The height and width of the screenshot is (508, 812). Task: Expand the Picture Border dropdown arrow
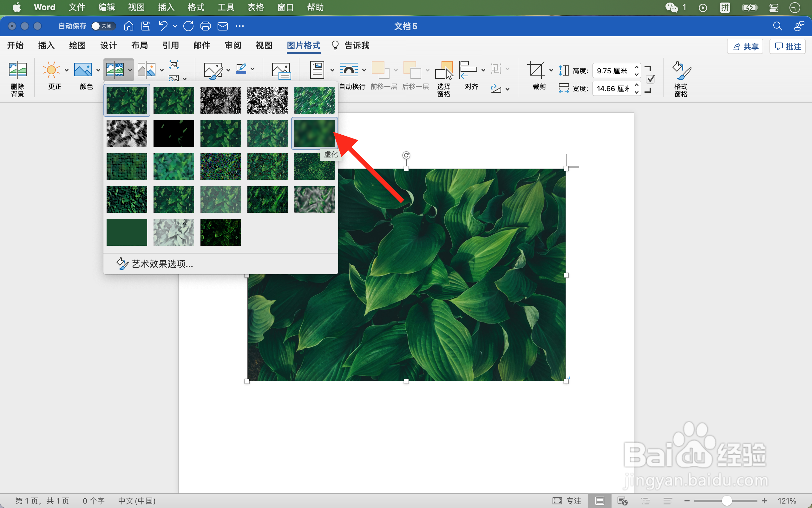click(x=253, y=69)
